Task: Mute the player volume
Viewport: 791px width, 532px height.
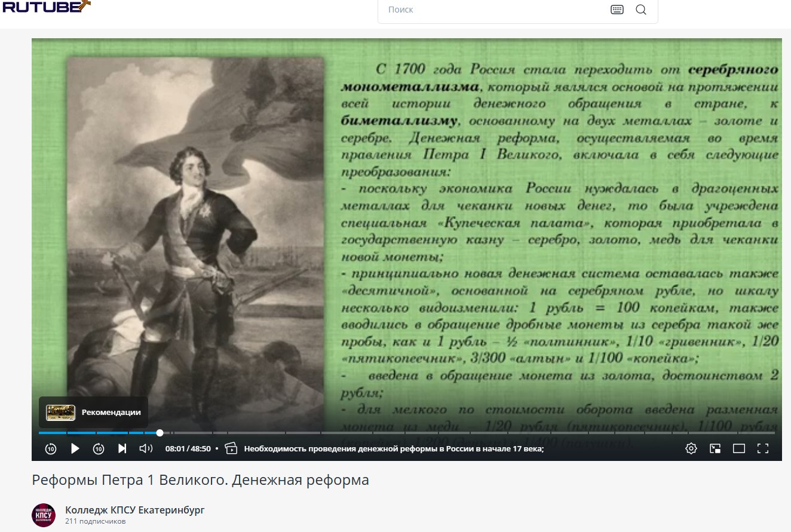Action: tap(146, 448)
